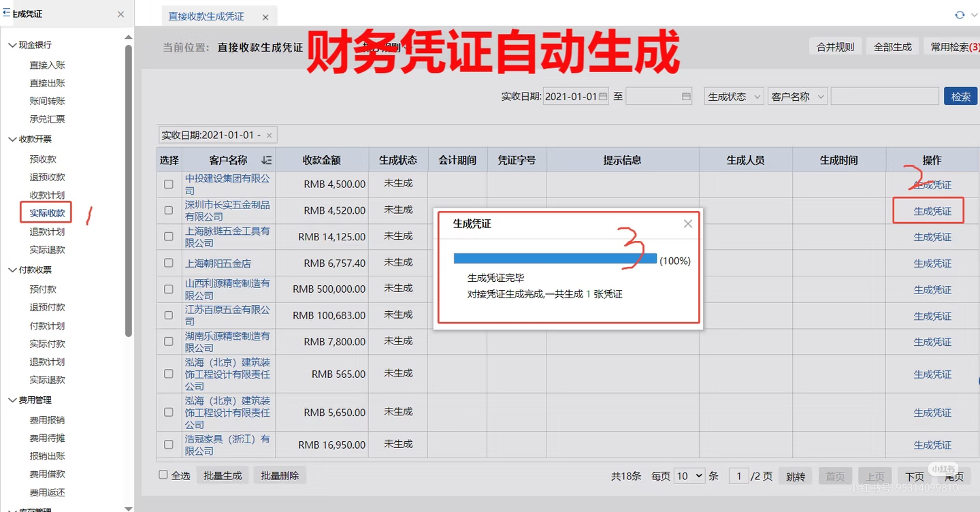Check the box for 深圳市长实五金制品有限公司 row
980x512 pixels.
[169, 210]
